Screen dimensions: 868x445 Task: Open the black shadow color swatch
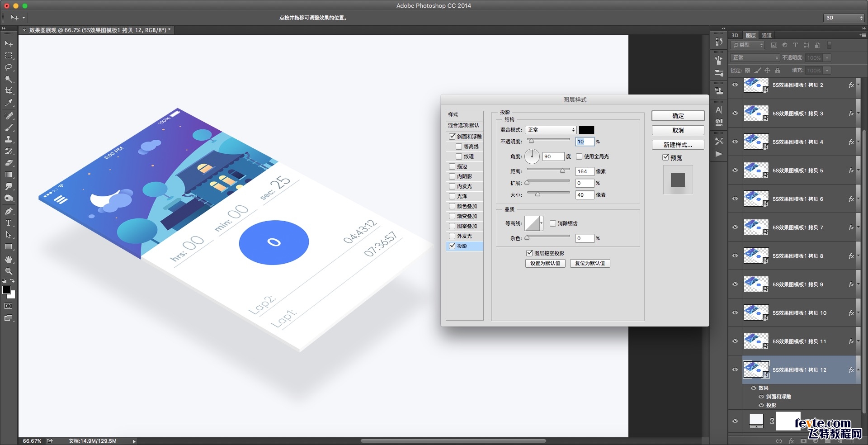(586, 130)
